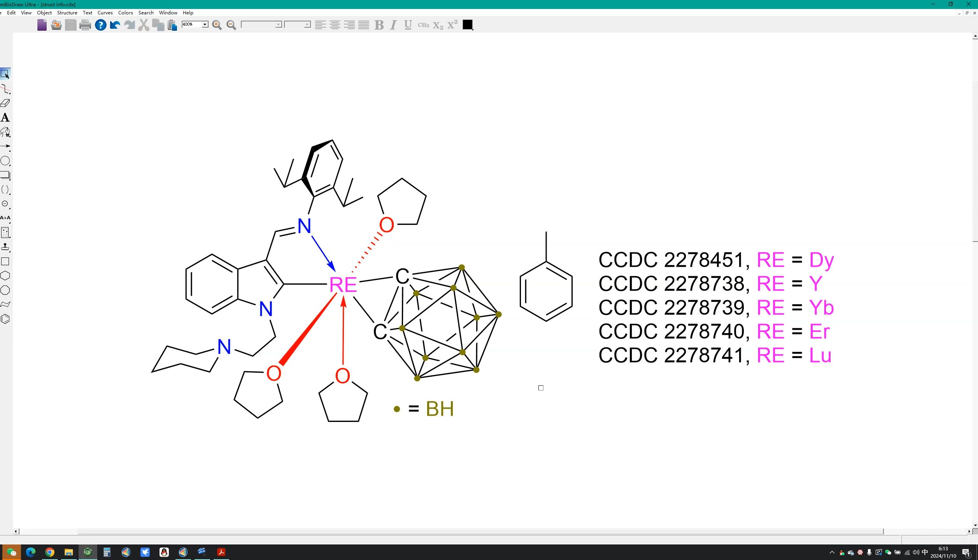
Task: Choose the cyclobutane square ring tool
Action: point(5,261)
